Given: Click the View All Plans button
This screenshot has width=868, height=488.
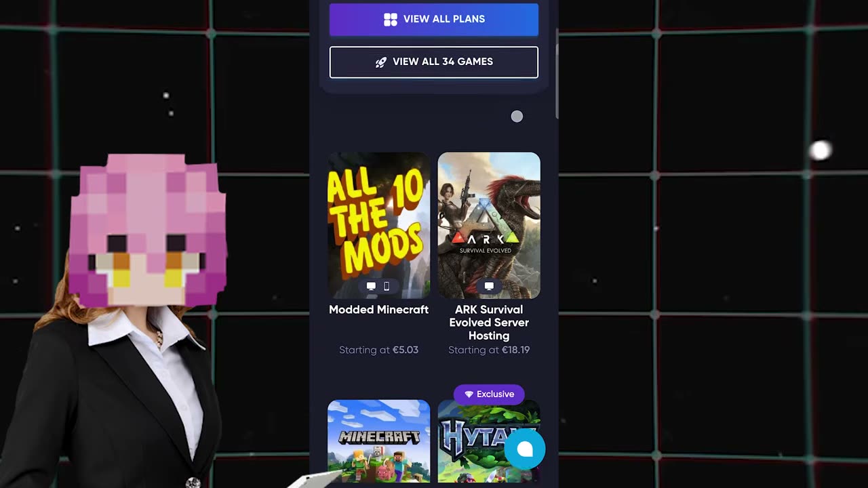Looking at the screenshot, I should [434, 20].
